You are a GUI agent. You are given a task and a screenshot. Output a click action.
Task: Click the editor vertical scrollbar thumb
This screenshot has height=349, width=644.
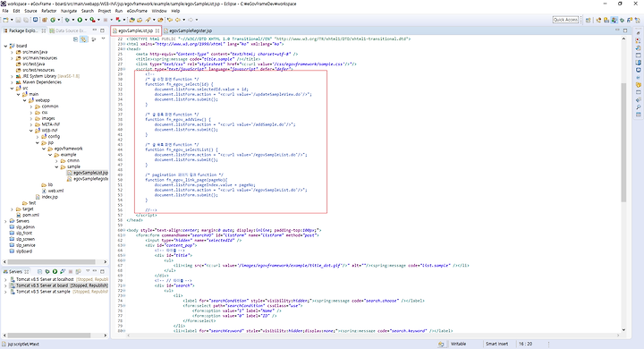pos(623,141)
